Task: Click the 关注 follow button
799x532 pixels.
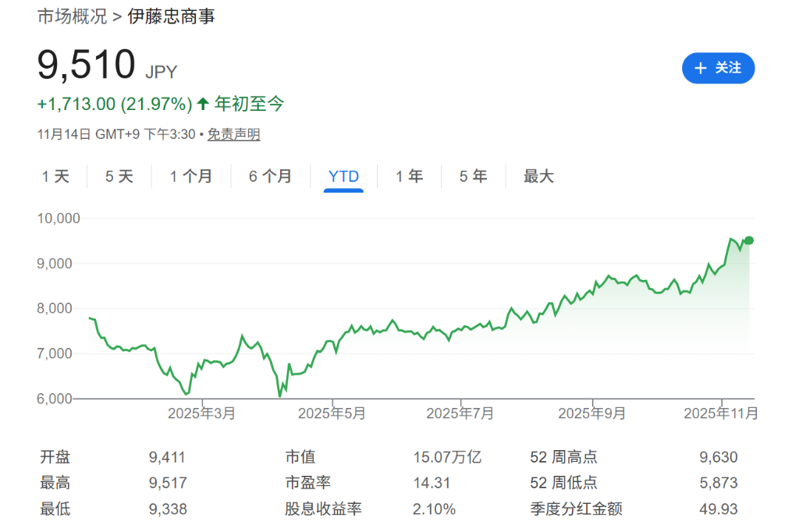Action: [x=718, y=68]
